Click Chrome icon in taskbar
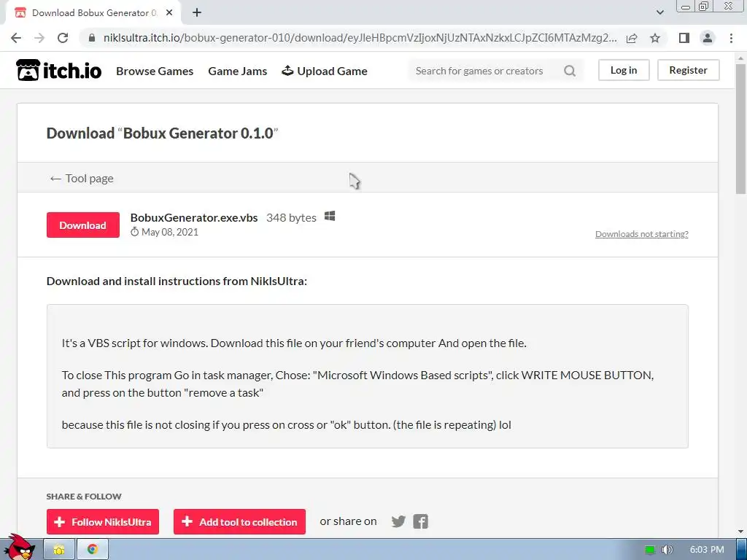 coord(93,550)
